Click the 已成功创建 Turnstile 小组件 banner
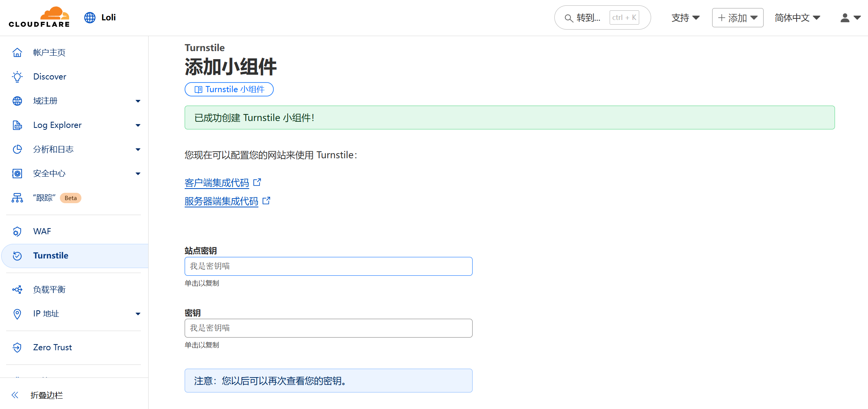This screenshot has height=409, width=868. (x=510, y=118)
